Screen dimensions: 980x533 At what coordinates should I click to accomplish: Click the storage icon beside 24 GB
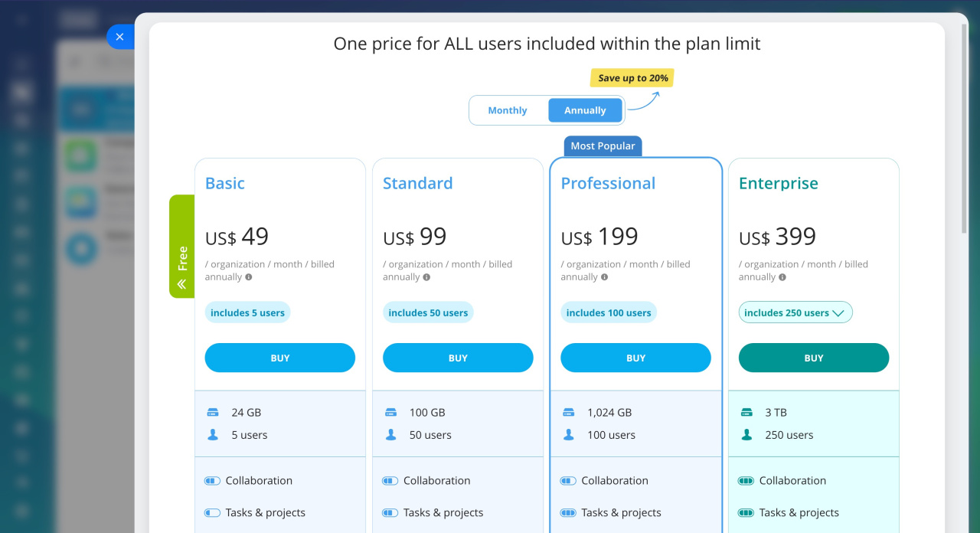point(213,413)
